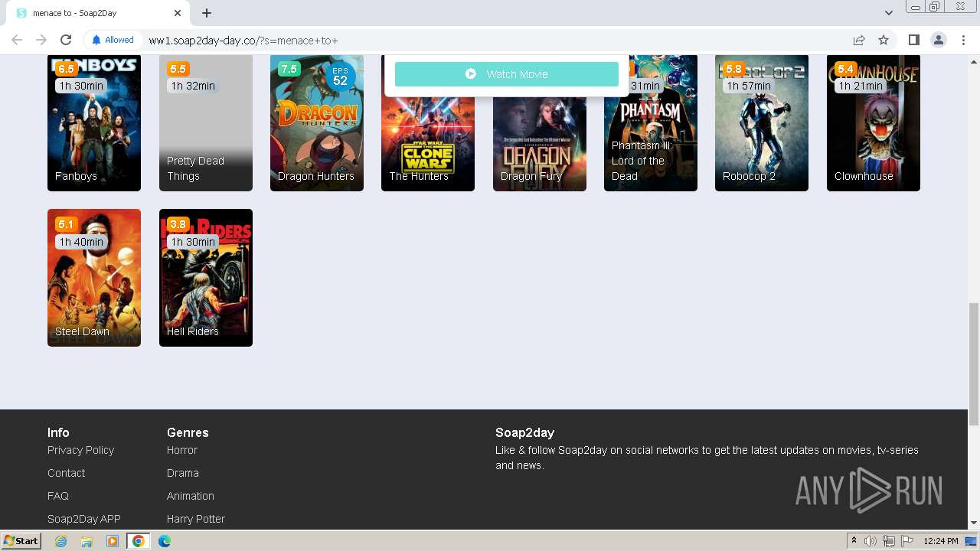Open the Hell Riders poster
980x551 pixels.
point(206,278)
